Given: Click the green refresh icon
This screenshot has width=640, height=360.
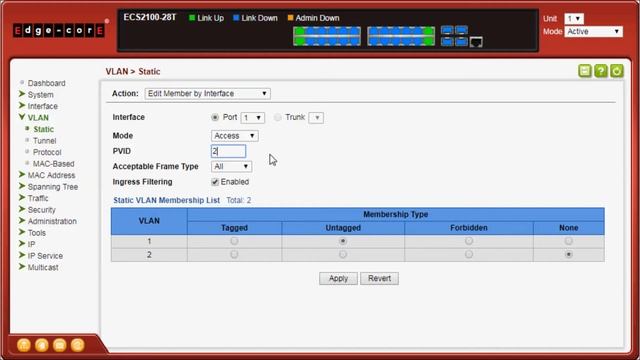Looking at the screenshot, I should [617, 71].
